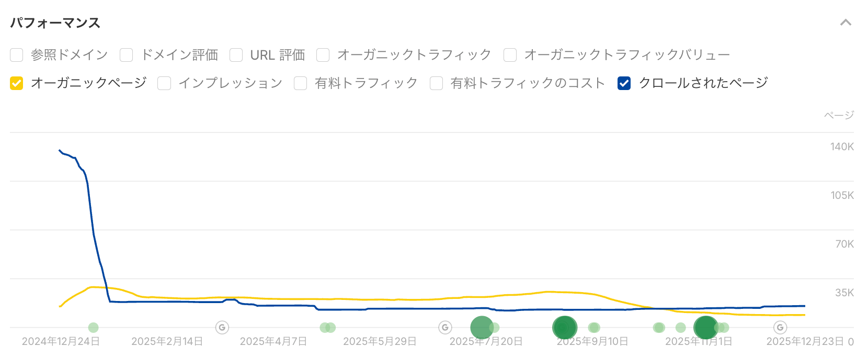Click the オーガニックページ label text

click(89, 83)
